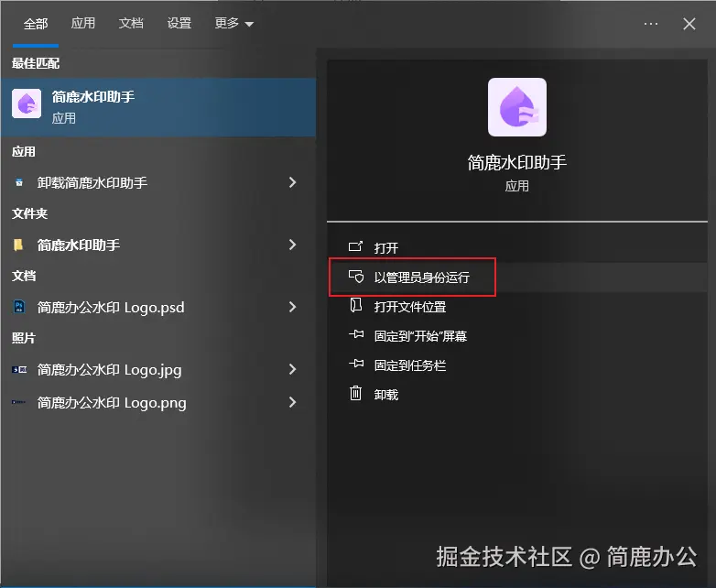Switch to the 应用 filter tab
The height and width of the screenshot is (588, 716).
click(83, 23)
